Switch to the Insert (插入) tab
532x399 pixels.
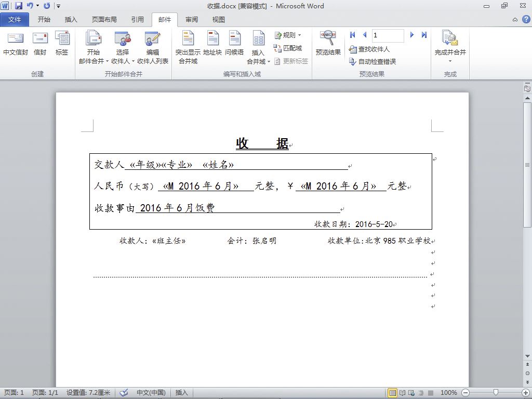pos(71,20)
